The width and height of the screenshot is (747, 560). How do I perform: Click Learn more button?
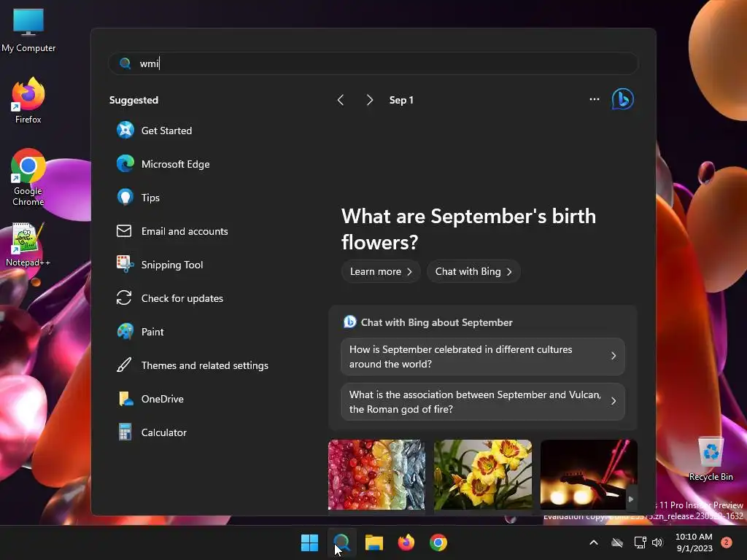click(380, 271)
